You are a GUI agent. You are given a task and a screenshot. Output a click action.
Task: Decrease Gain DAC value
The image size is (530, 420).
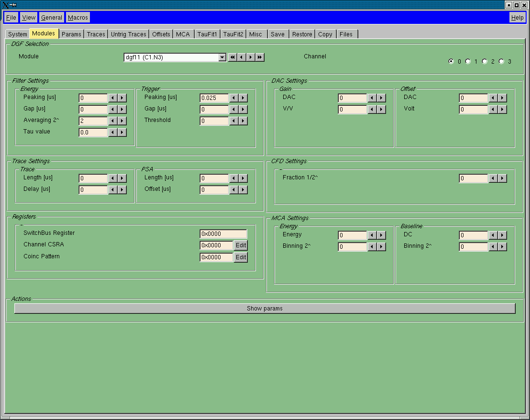[372, 98]
